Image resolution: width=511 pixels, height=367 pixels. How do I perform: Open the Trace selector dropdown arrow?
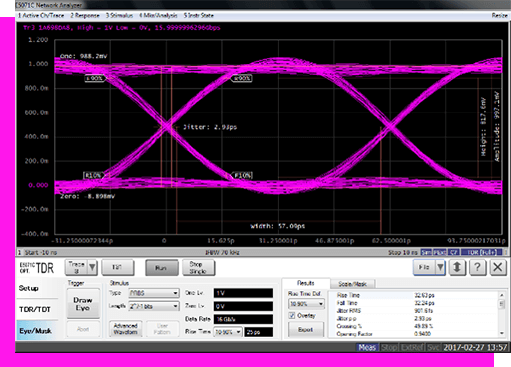click(x=92, y=267)
